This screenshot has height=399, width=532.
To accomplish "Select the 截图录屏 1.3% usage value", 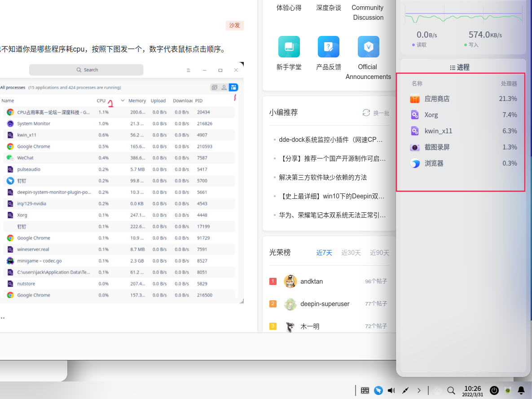I will point(510,147).
